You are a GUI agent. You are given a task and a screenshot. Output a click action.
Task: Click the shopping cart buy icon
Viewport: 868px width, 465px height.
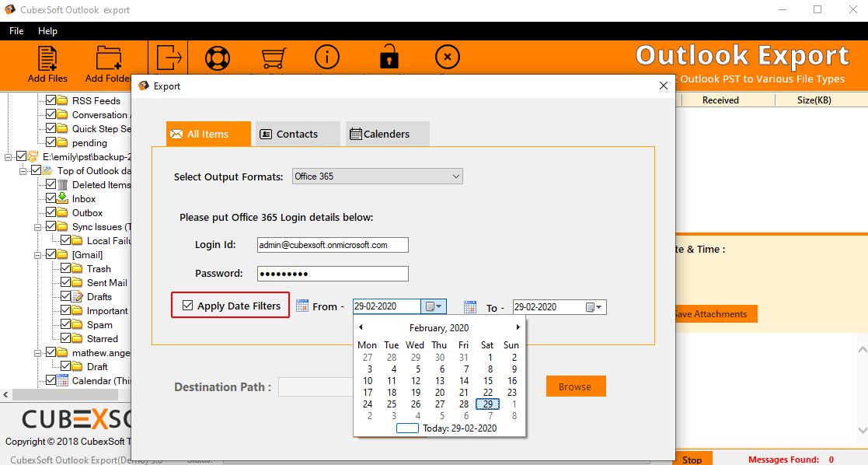tap(272, 58)
